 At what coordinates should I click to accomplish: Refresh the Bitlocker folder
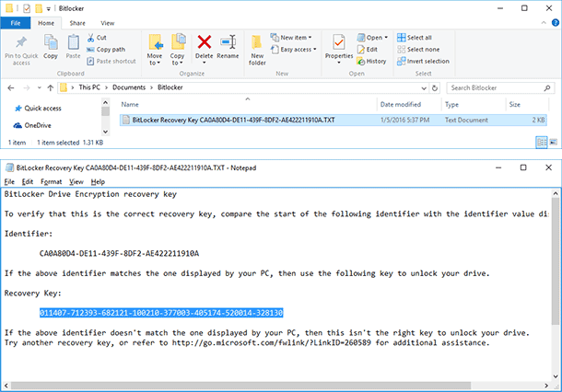pos(435,88)
